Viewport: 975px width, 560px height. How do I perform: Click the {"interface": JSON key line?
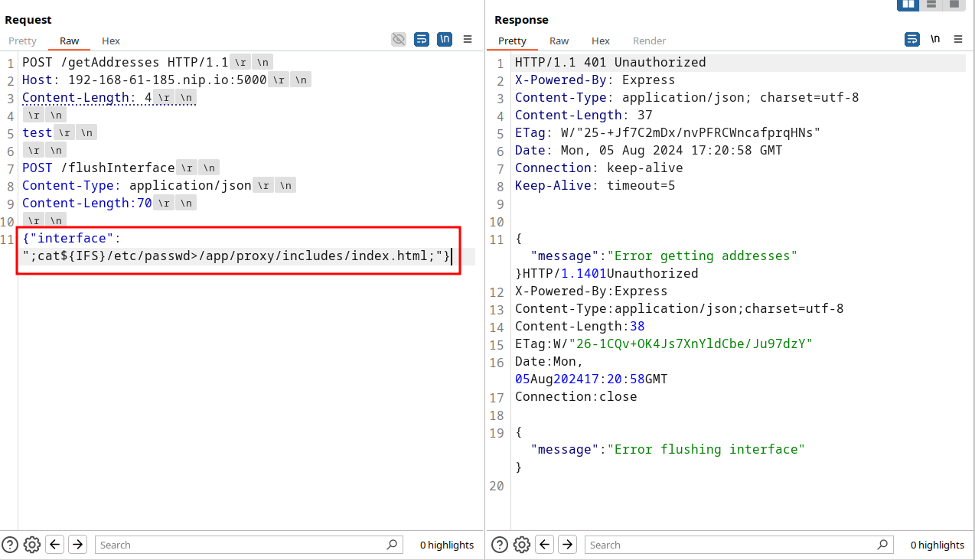click(72, 238)
